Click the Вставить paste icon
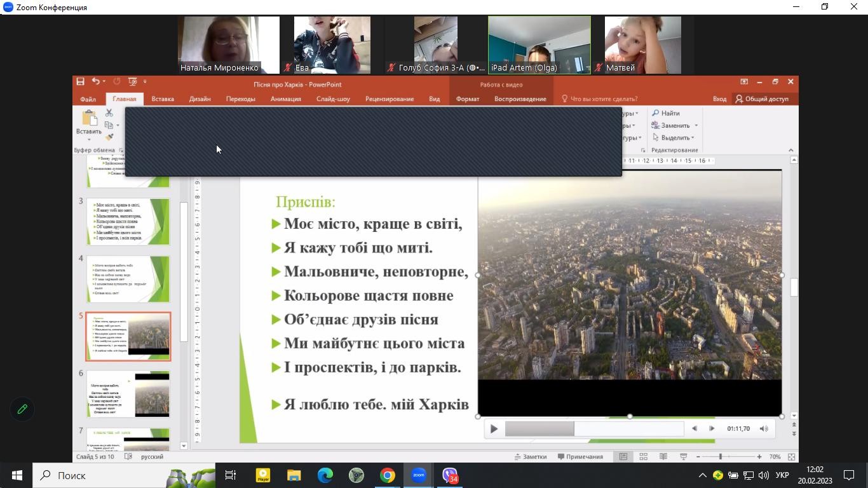The width and height of the screenshot is (868, 488). [89, 118]
